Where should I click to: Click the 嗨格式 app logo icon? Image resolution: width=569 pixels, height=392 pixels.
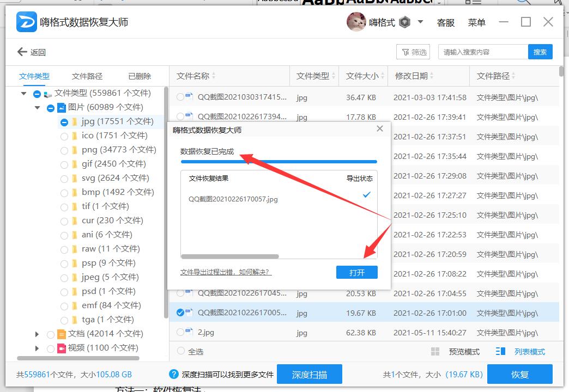point(27,22)
